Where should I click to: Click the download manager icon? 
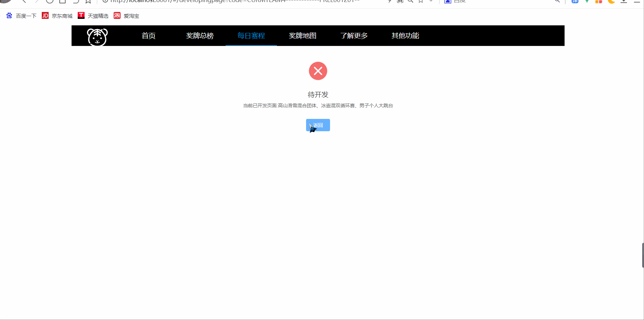[624, 2]
